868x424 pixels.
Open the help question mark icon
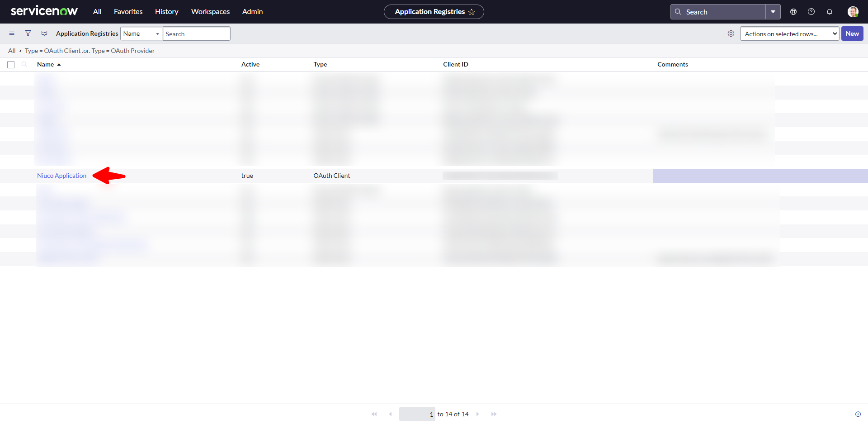coord(811,12)
